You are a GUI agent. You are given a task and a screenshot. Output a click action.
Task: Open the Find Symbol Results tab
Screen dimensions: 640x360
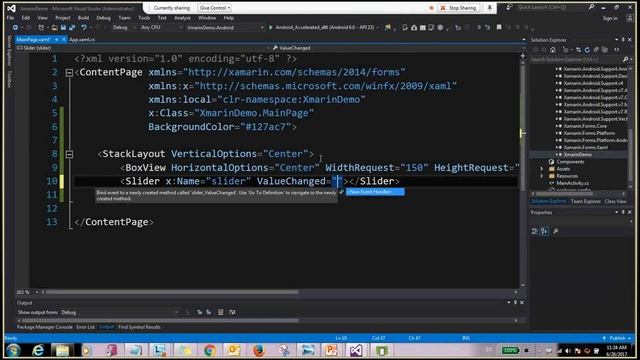[139, 327]
